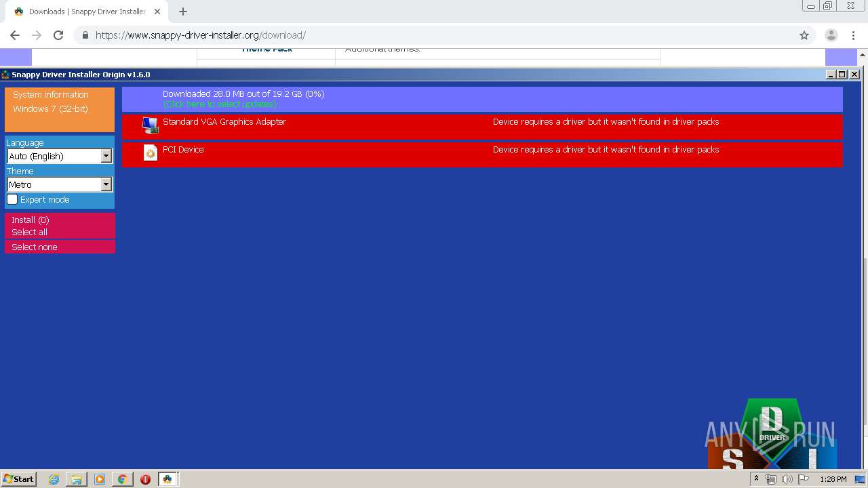This screenshot has width=868, height=488.
Task: Reload the snappy-driver-installer.org page
Action: point(58,35)
